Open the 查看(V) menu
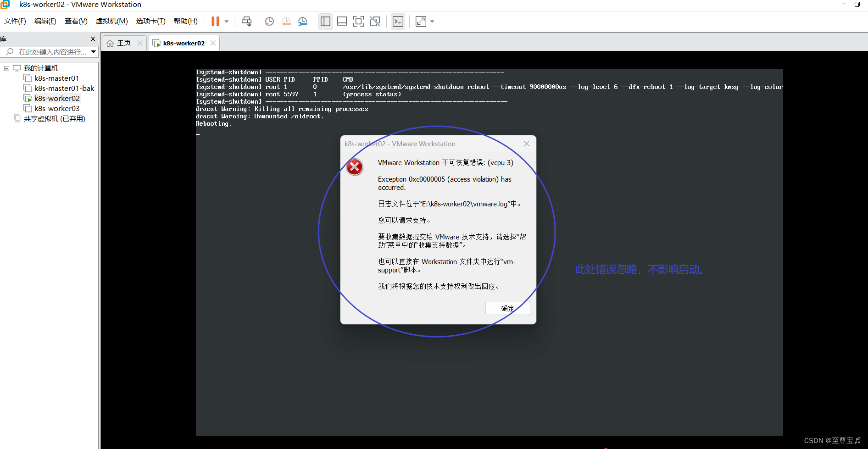 (x=76, y=21)
